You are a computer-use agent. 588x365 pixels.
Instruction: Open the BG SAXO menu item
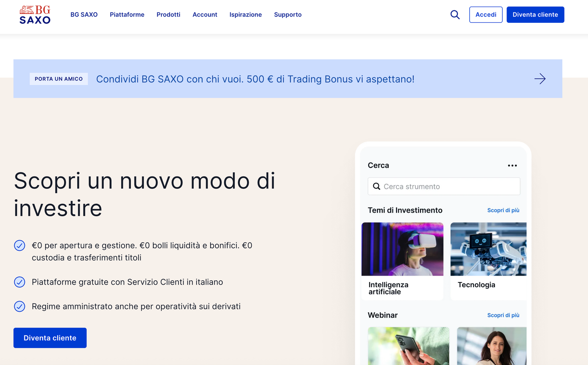point(84,15)
